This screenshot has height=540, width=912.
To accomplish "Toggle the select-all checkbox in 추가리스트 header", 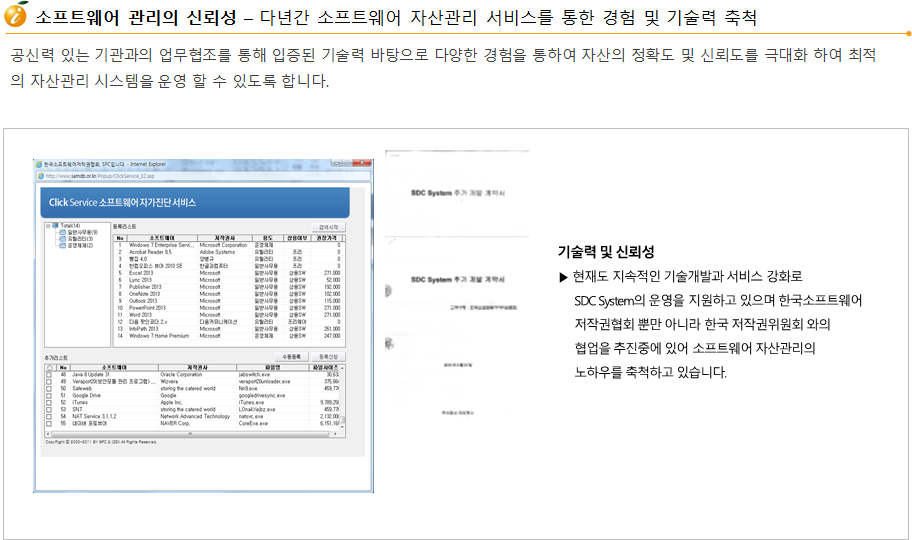I will point(49,367).
